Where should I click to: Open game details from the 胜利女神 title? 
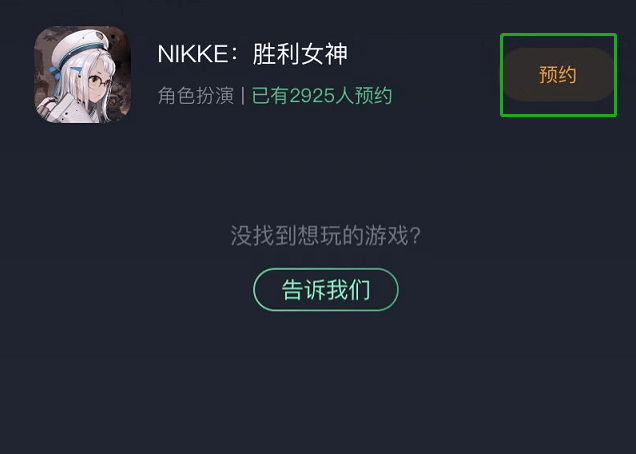pyautogui.click(x=300, y=54)
